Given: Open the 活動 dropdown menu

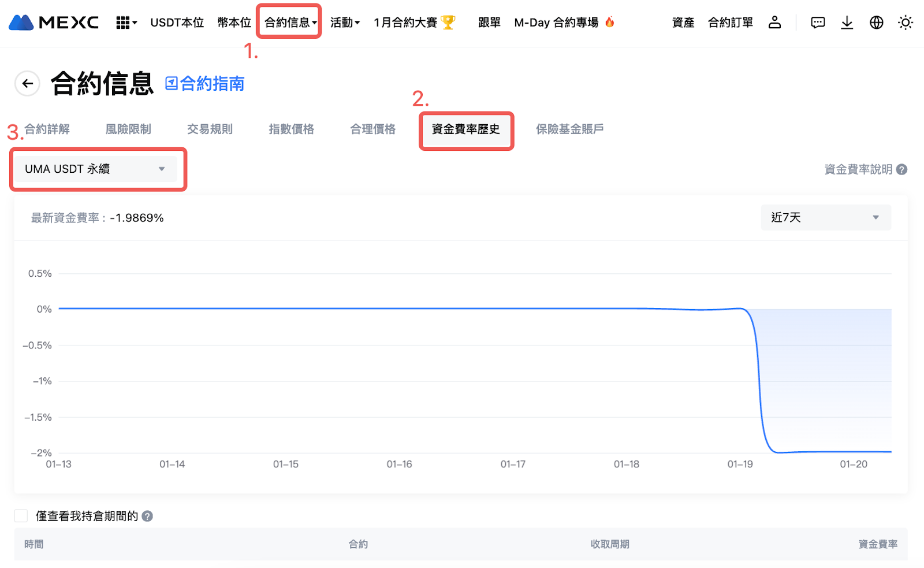Looking at the screenshot, I should 345,23.
